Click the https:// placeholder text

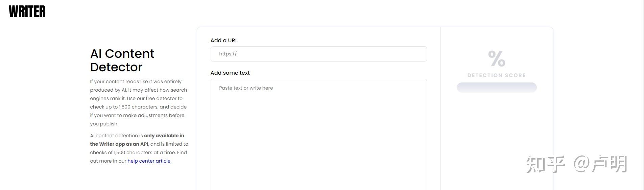point(228,54)
